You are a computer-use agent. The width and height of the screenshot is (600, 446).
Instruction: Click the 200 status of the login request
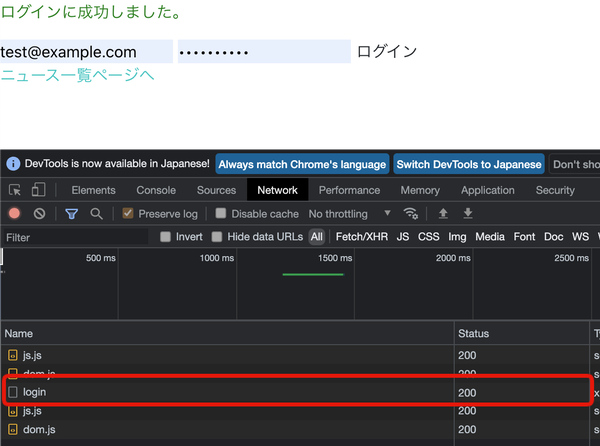click(467, 393)
